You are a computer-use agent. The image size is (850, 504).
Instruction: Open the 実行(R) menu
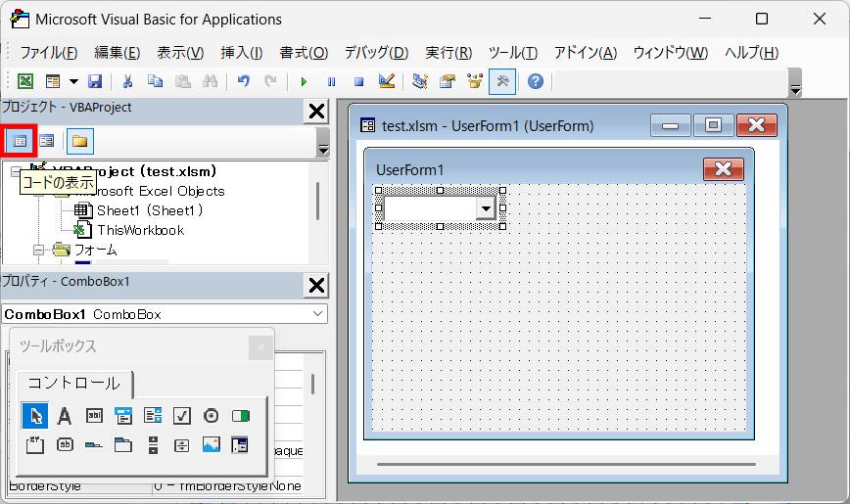click(x=449, y=53)
